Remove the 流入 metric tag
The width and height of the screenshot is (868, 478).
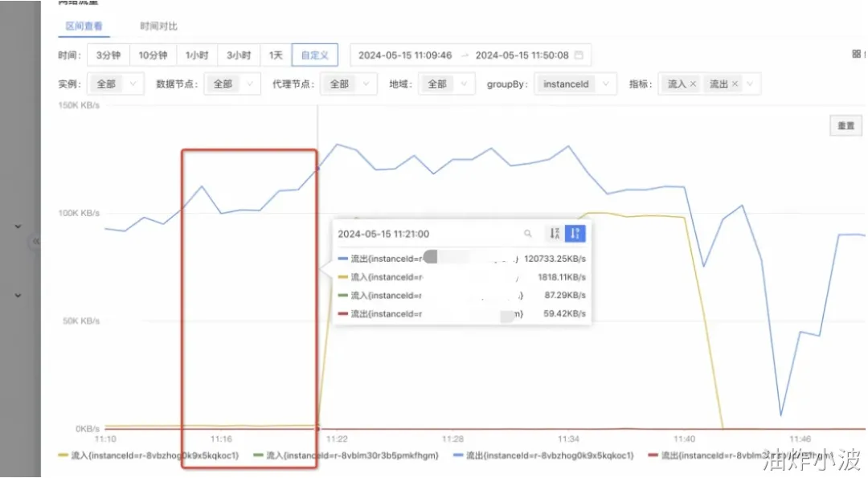693,84
